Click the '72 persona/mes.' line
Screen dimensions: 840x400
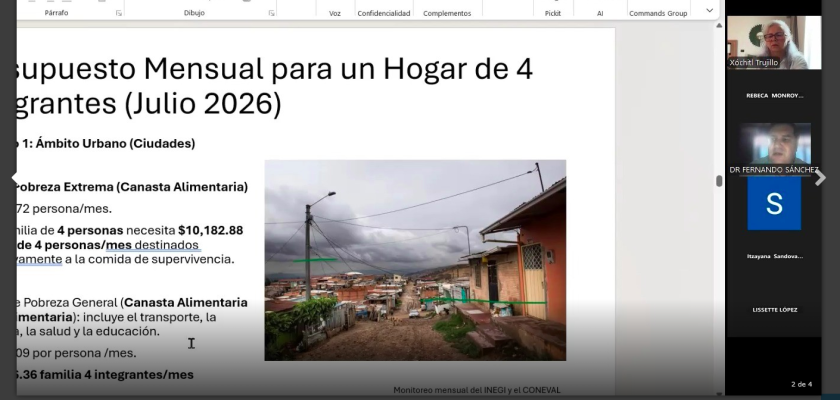point(64,209)
